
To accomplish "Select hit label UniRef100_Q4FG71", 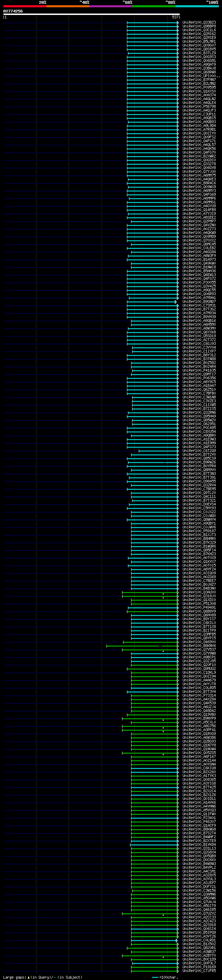I will (x=199, y=141).
